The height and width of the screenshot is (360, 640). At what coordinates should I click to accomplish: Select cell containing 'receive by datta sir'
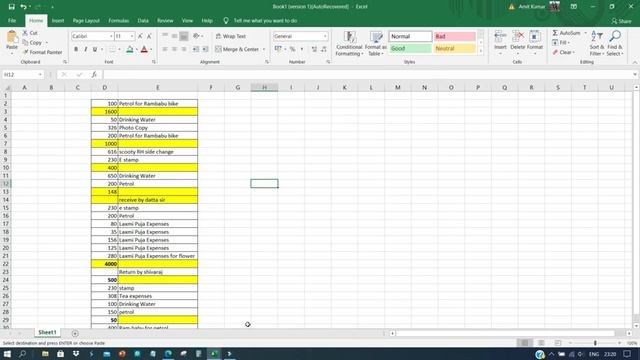coord(158,200)
